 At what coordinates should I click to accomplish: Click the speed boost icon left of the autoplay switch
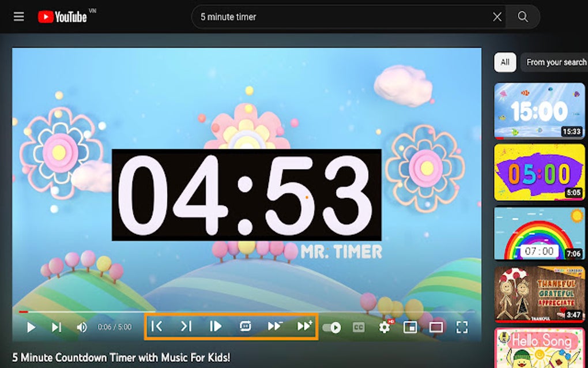tap(304, 326)
